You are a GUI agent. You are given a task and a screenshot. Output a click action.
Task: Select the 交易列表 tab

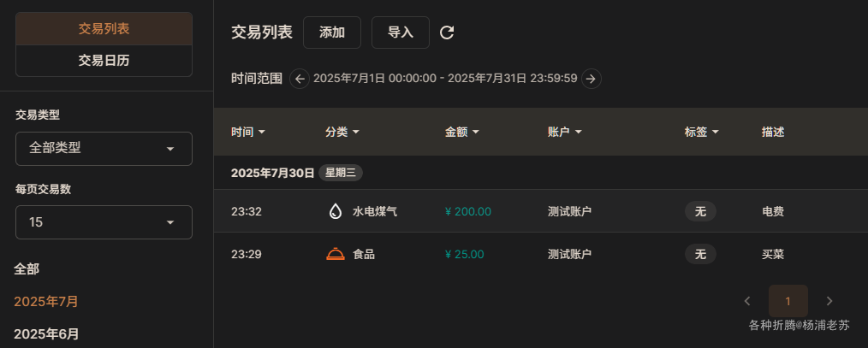click(x=104, y=29)
